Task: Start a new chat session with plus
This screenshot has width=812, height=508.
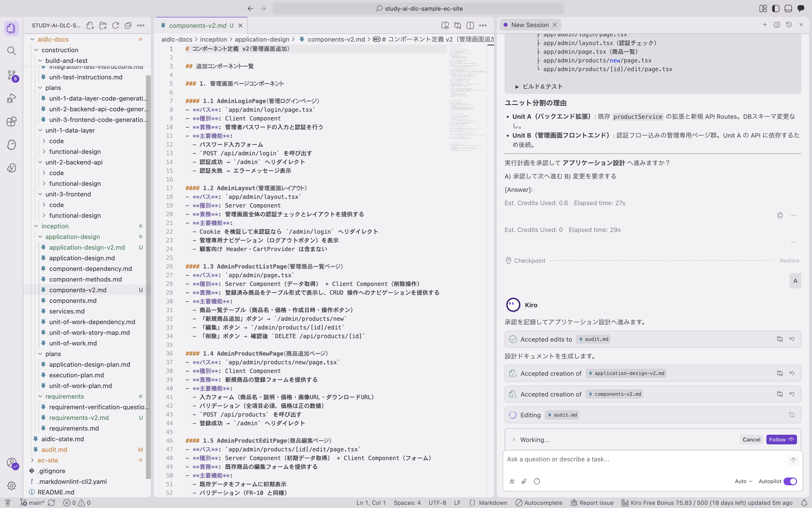Action: coord(765,25)
